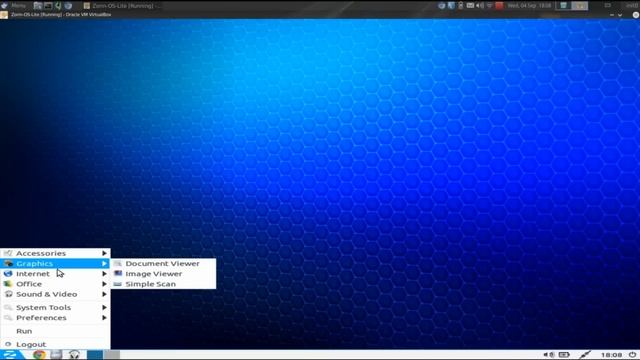Launch Image Viewer from Graphics submenu
The width and height of the screenshot is (640, 360).
163,274
